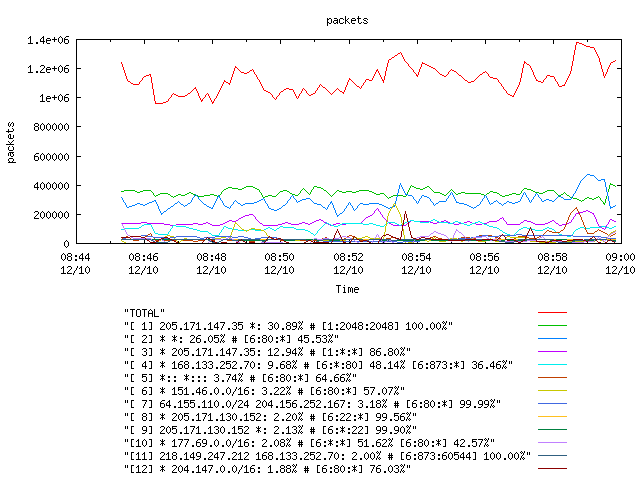Image resolution: width=640 pixels, height=480 pixels.
Task: Click the cyan legend line for entry [ 4]
Action: [x=552, y=364]
